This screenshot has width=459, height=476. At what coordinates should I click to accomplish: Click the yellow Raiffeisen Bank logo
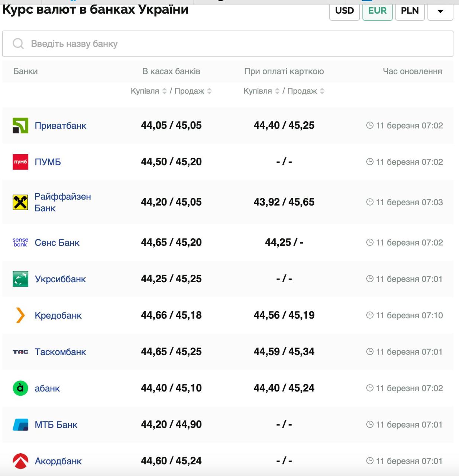click(20, 202)
